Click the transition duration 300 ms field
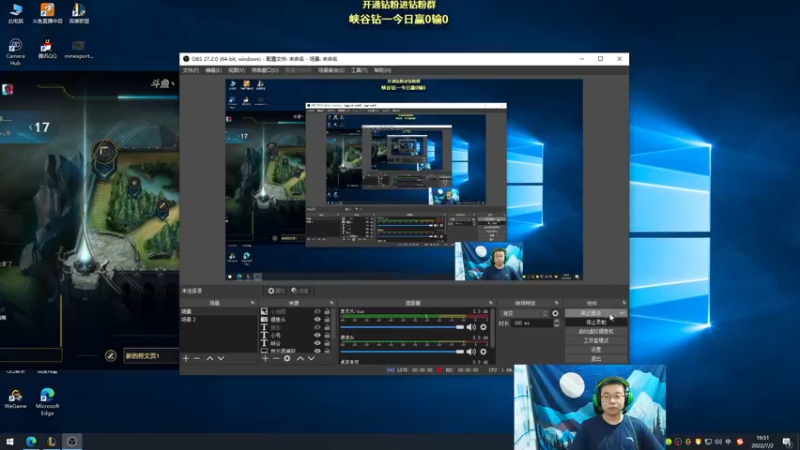 pyautogui.click(x=532, y=323)
